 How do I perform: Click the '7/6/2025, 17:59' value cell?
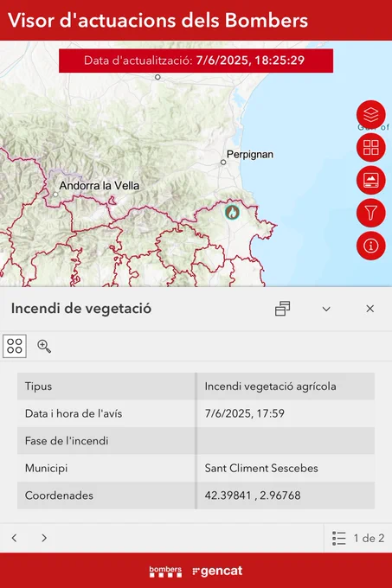286,413
